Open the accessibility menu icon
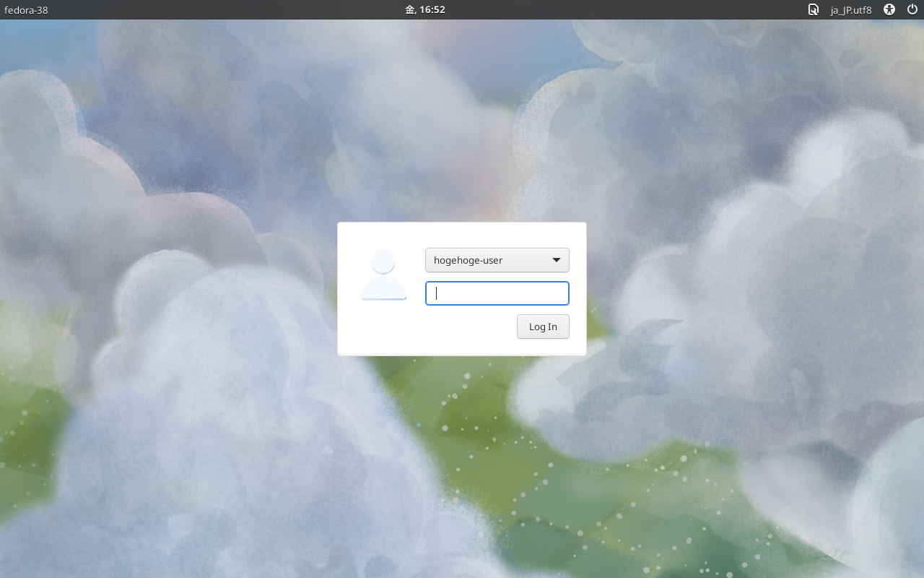 (x=890, y=9)
